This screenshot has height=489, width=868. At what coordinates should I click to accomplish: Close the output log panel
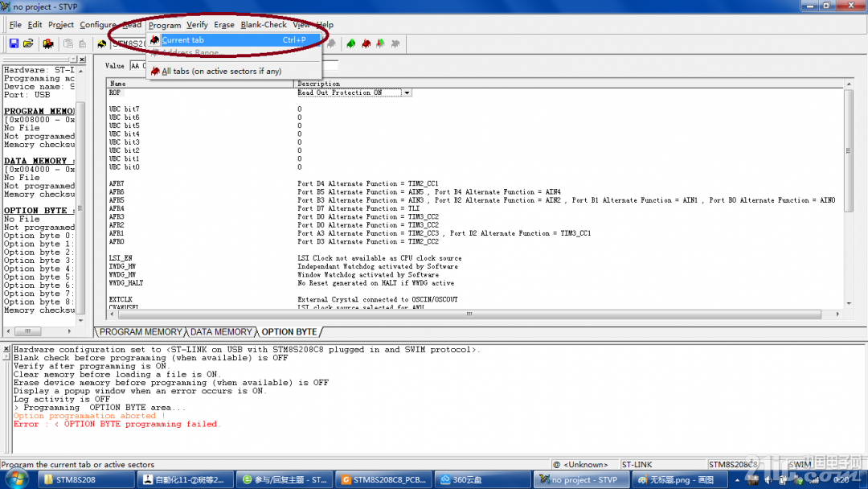6,349
